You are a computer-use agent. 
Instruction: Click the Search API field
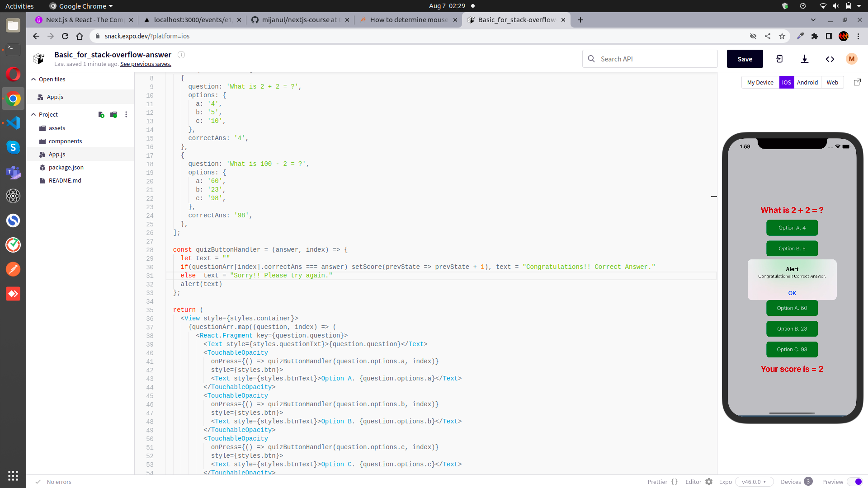click(650, 59)
